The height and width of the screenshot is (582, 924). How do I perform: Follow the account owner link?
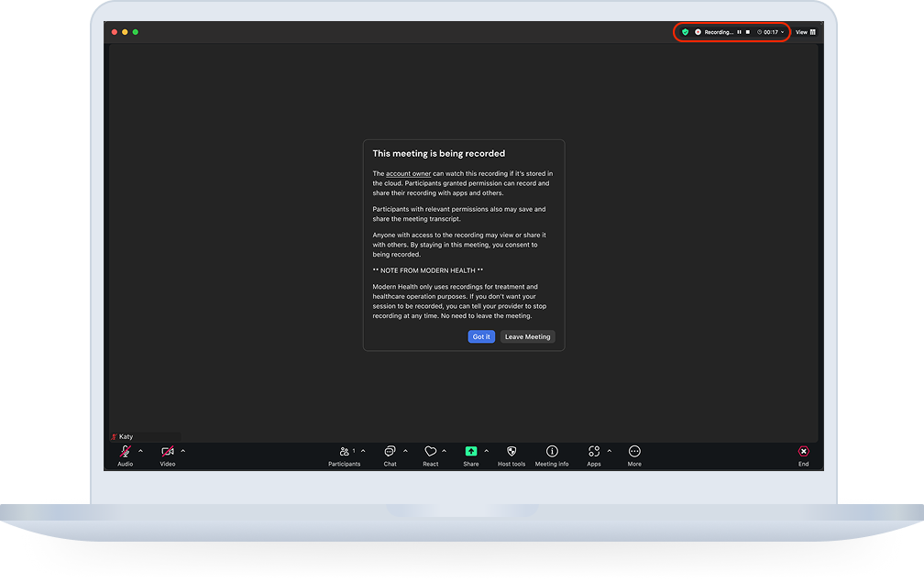(409, 174)
